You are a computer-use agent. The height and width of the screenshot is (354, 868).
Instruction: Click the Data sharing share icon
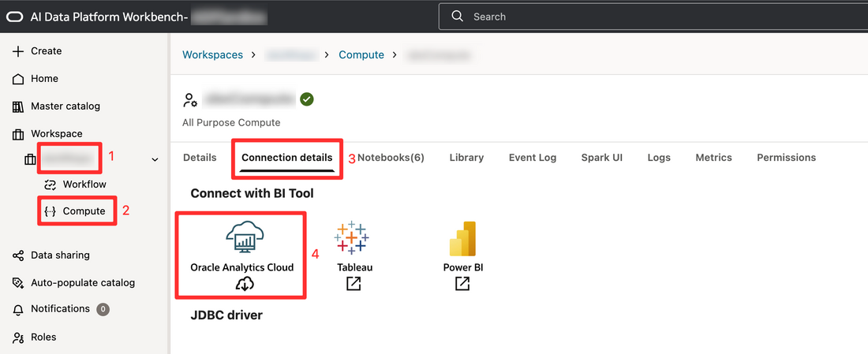[x=18, y=255]
